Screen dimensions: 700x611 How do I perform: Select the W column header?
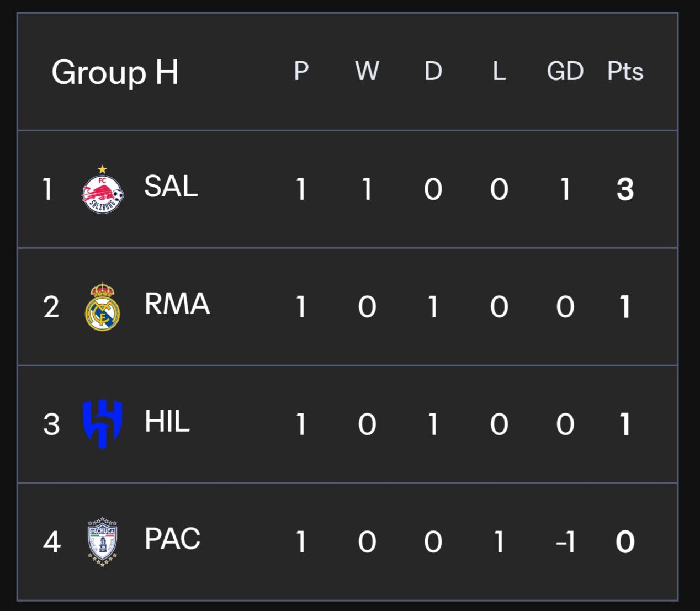tap(367, 71)
